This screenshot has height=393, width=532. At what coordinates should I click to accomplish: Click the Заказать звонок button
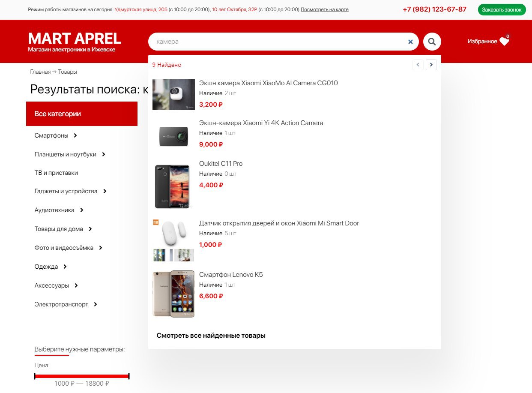click(x=502, y=9)
